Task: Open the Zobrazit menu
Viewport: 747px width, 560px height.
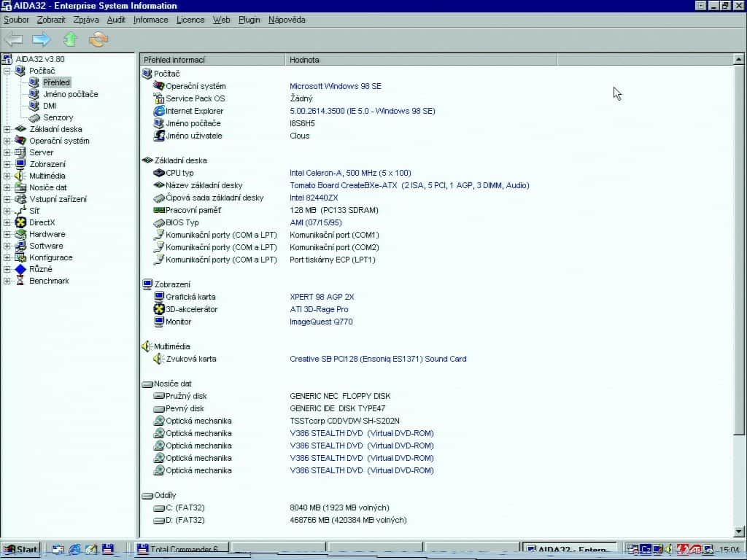Action: pos(51,20)
